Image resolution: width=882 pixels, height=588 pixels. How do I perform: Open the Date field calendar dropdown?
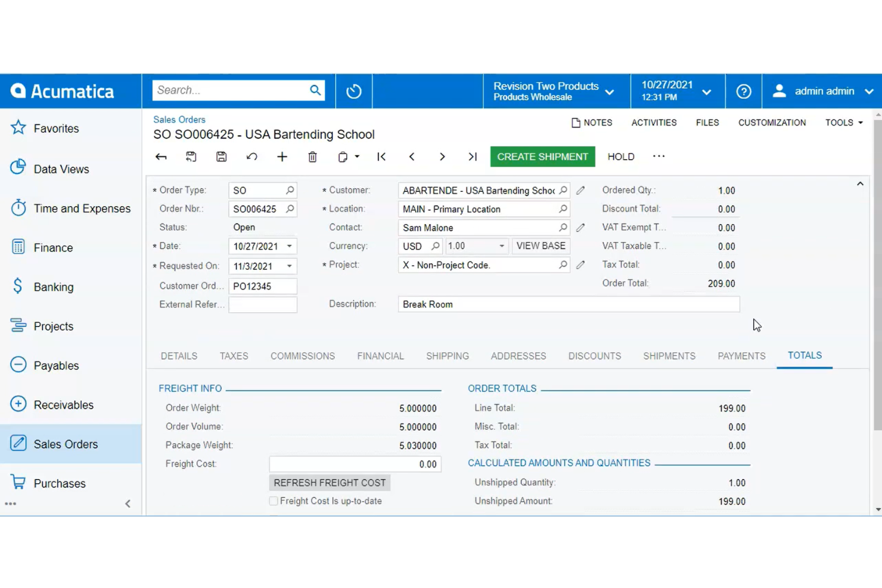(289, 246)
